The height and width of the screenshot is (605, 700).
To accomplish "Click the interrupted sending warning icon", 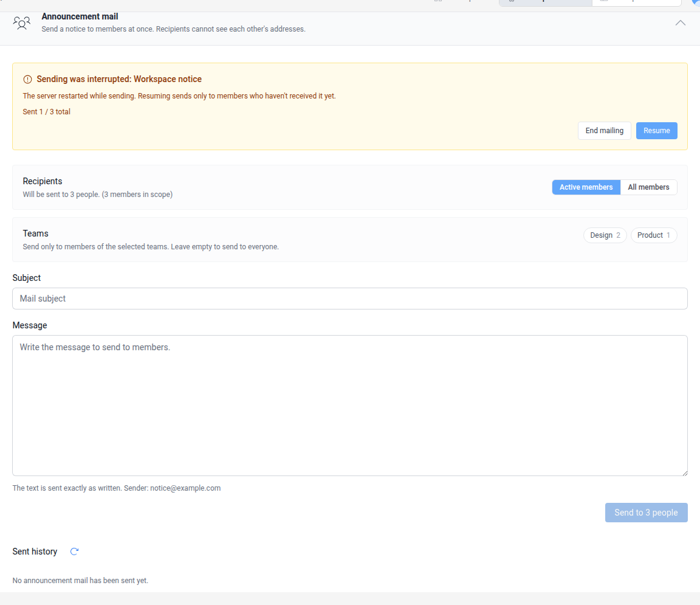I will [x=28, y=80].
